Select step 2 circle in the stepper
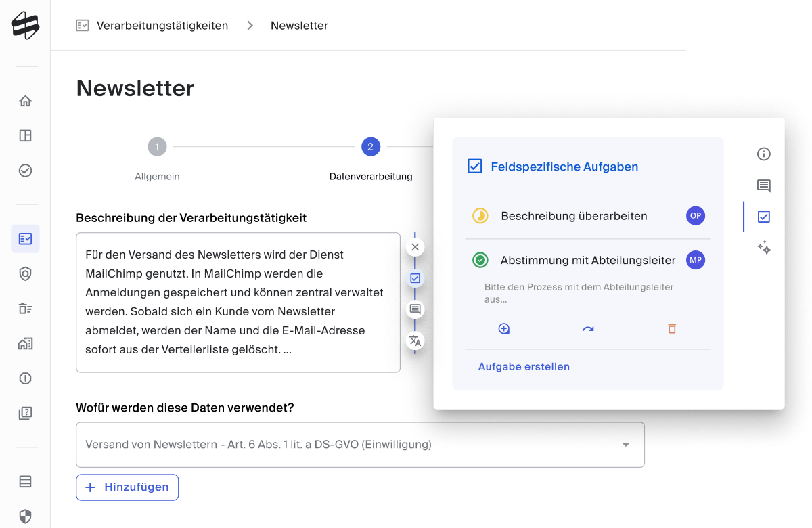812x528 pixels. [x=371, y=147]
